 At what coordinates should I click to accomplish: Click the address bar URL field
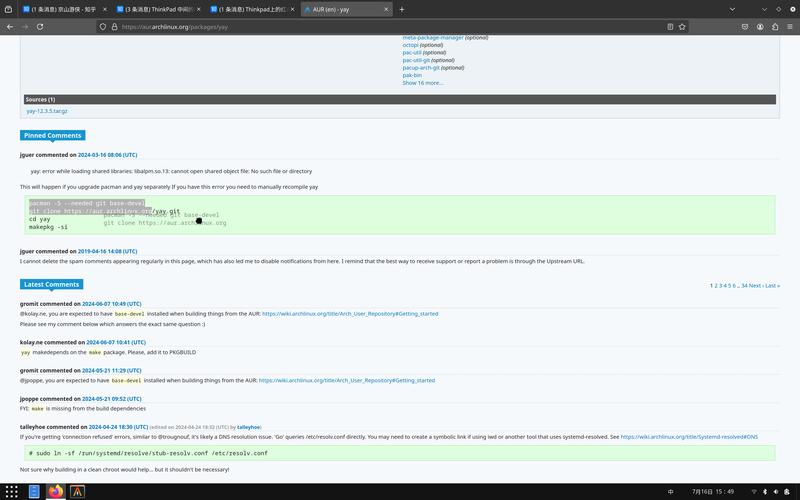pos(400,27)
